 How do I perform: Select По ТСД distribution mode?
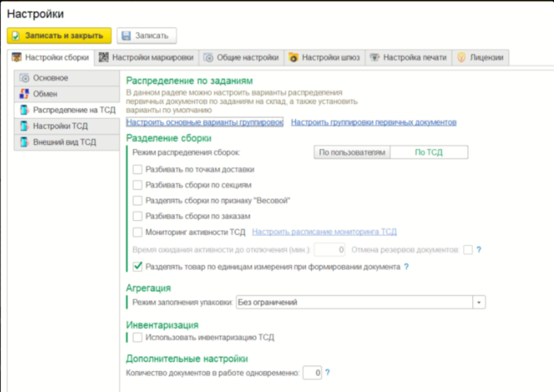(429, 152)
